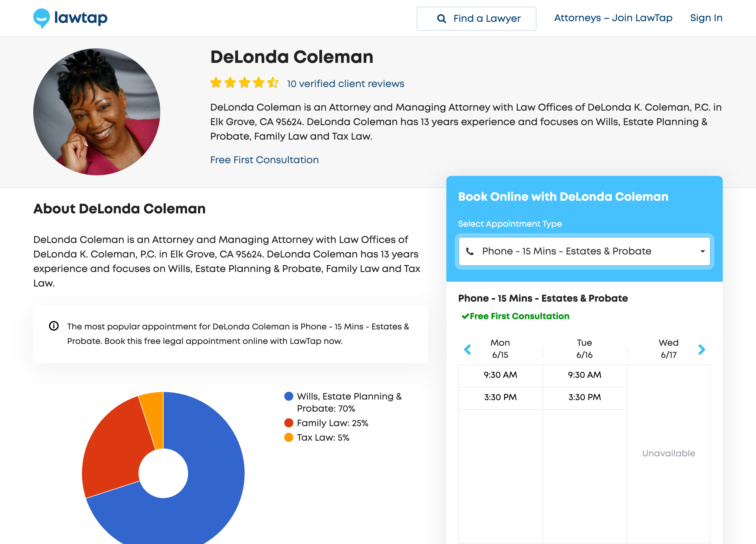Viewport: 756px width, 544px height.
Task: Click the green Free First Consultation text
Action: [519, 316]
